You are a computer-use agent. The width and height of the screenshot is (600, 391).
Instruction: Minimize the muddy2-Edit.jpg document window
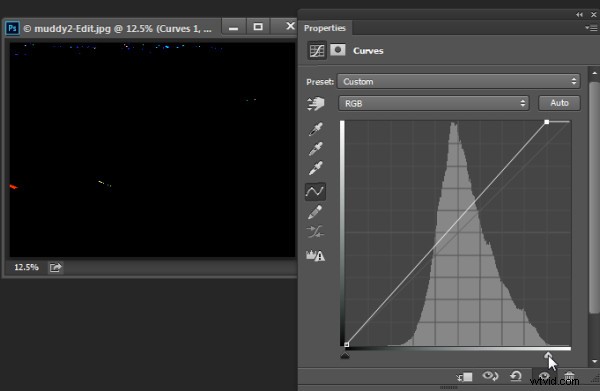tap(233, 28)
